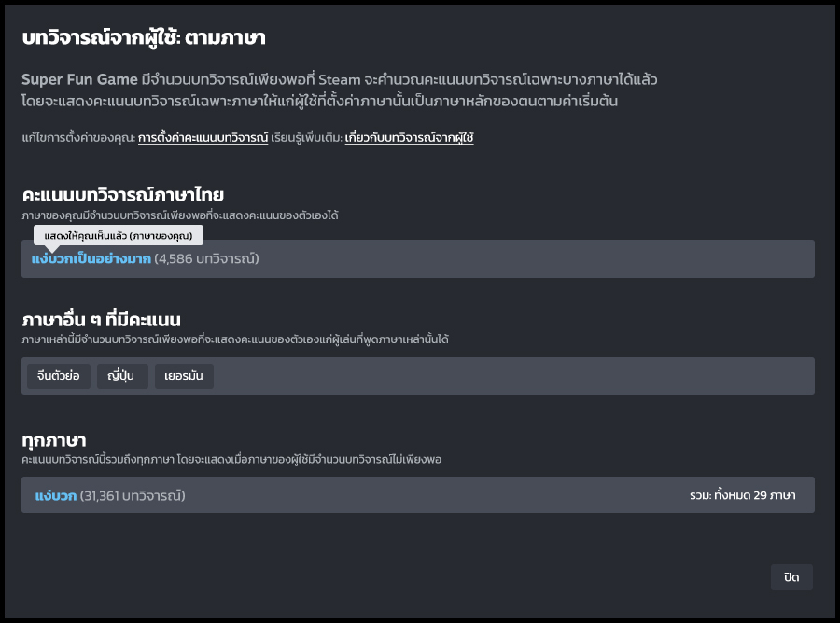Open the เกี่ยวกับบทวิจารณ์จากผู้ใช้ link
Viewport: 840px width, 623px height.
(x=410, y=138)
